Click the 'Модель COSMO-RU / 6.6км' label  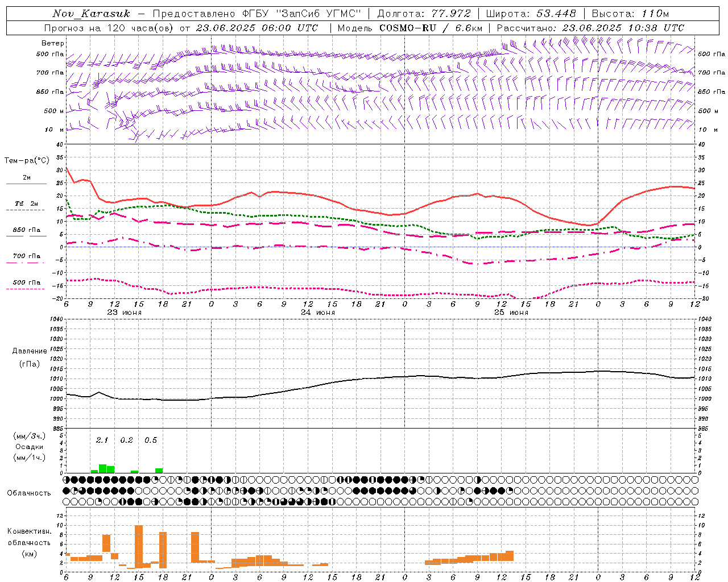click(411, 28)
